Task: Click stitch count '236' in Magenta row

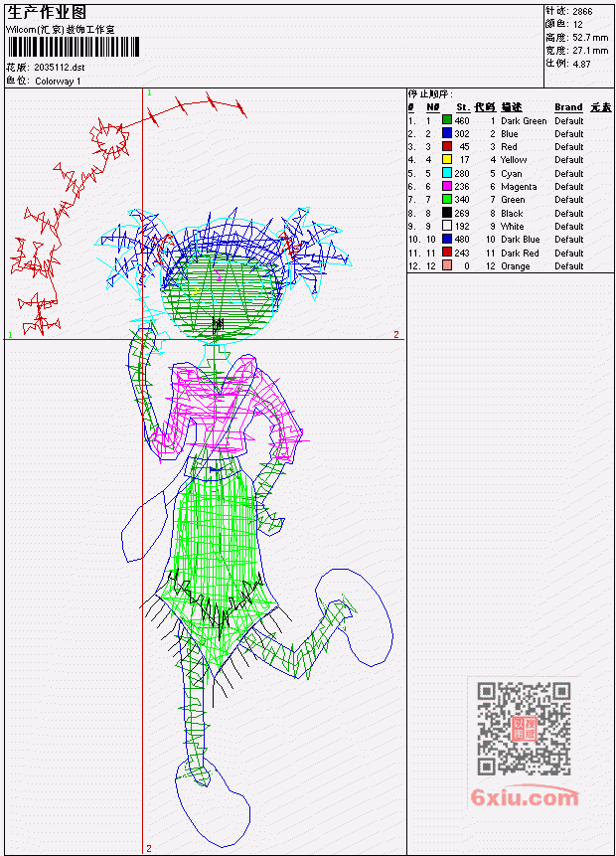Action: (x=462, y=187)
